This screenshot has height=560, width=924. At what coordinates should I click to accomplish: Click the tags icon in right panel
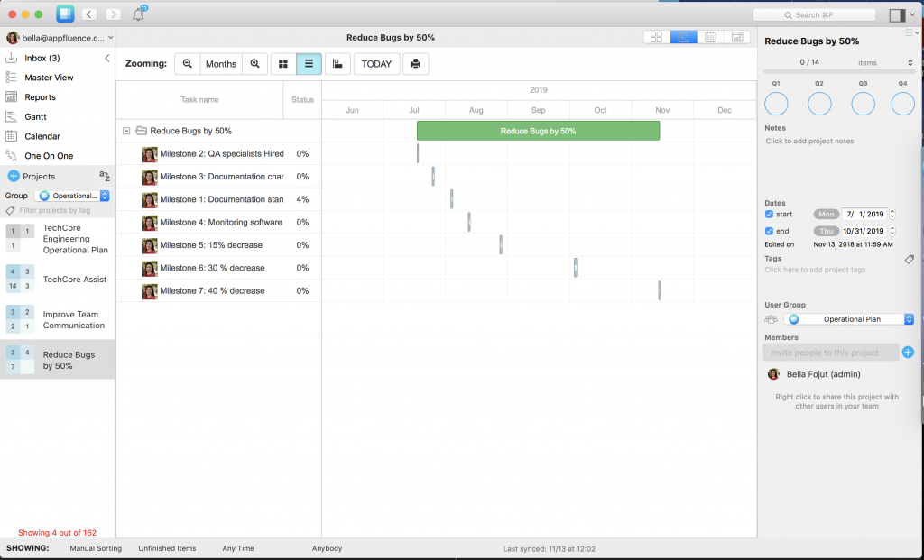pos(909,260)
